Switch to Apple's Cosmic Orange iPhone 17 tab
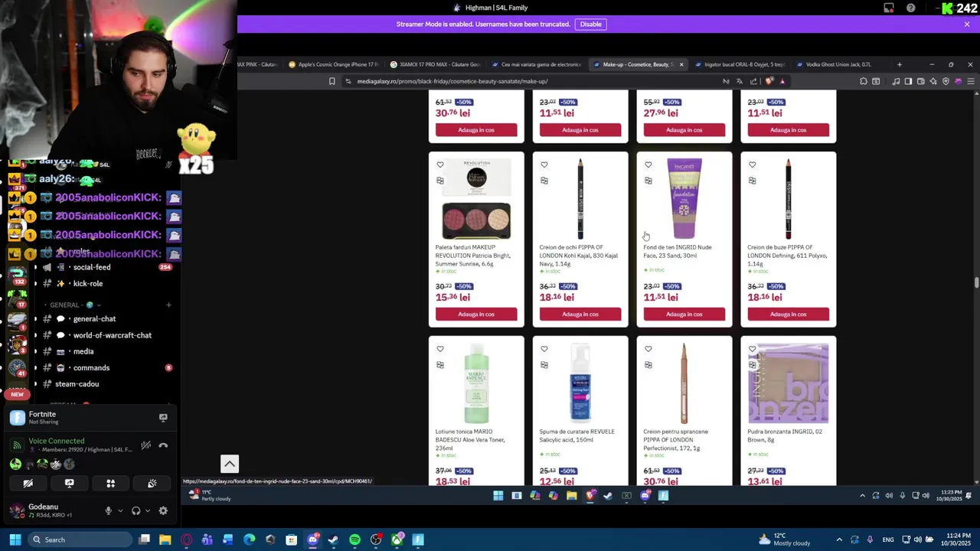 pos(334,64)
